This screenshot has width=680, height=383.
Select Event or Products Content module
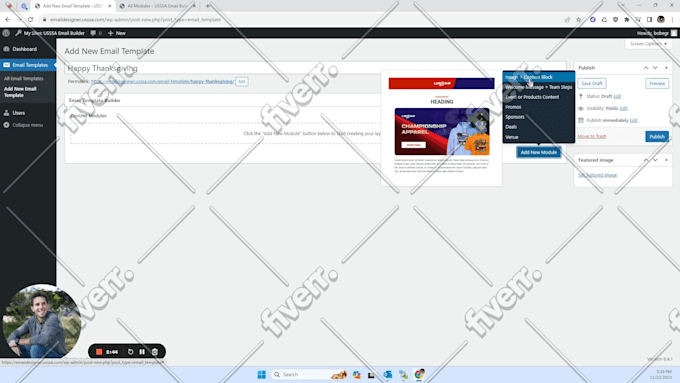539,97
